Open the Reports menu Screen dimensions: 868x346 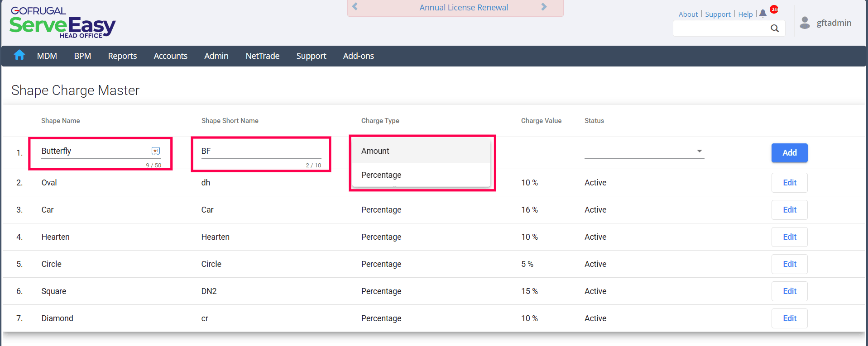(122, 56)
